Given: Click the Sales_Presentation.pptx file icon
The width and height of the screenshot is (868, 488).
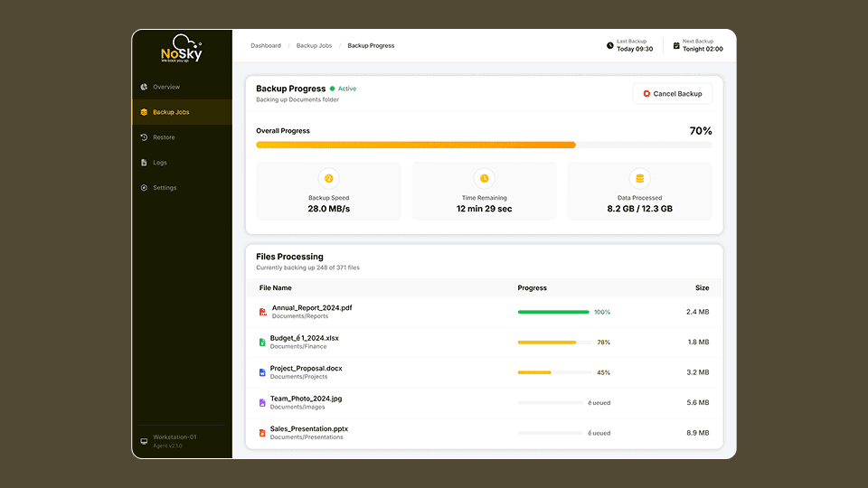Looking at the screenshot, I should coord(262,433).
